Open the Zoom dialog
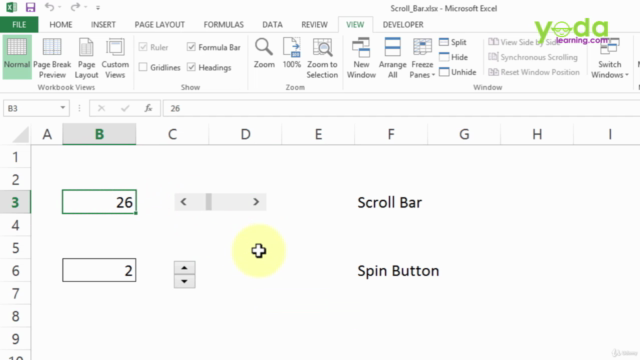Viewport: 640px width, 360px height. click(264, 53)
